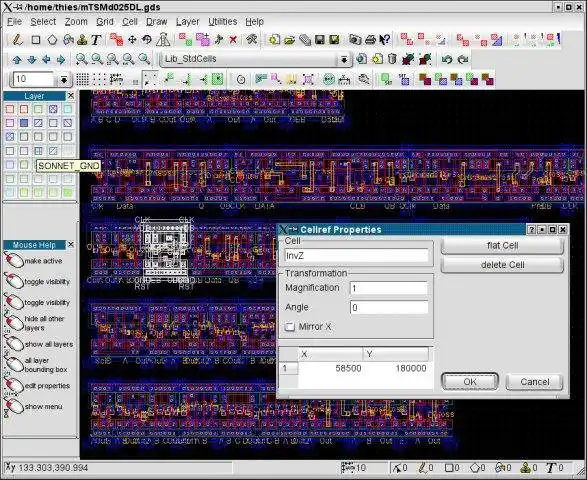Open the Select menu
The width and height of the screenshot is (587, 480).
pos(43,22)
